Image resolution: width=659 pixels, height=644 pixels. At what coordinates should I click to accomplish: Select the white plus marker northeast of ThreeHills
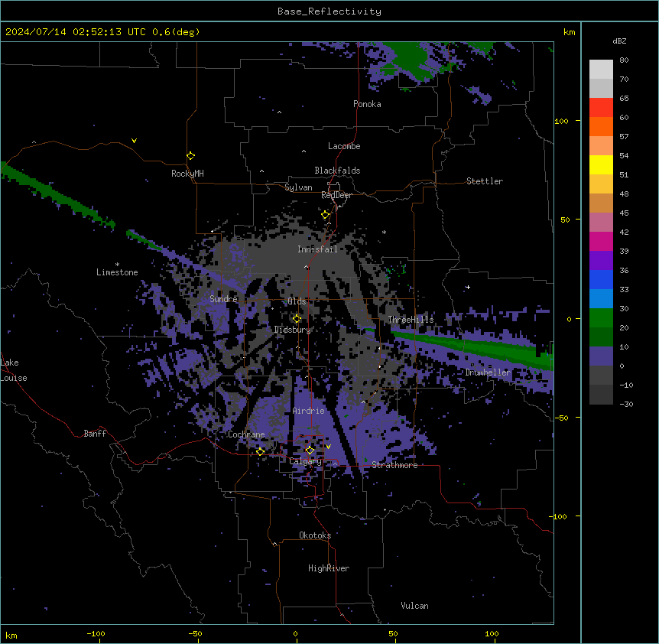click(468, 287)
